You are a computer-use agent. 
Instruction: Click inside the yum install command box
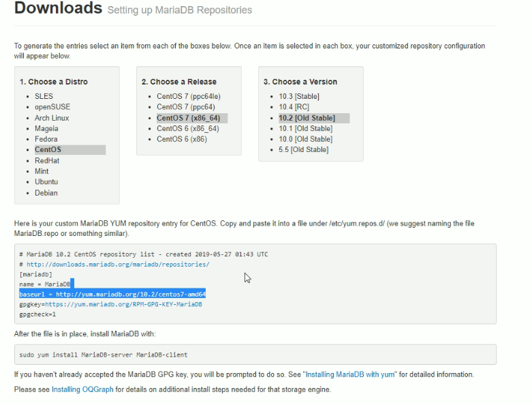click(x=255, y=355)
